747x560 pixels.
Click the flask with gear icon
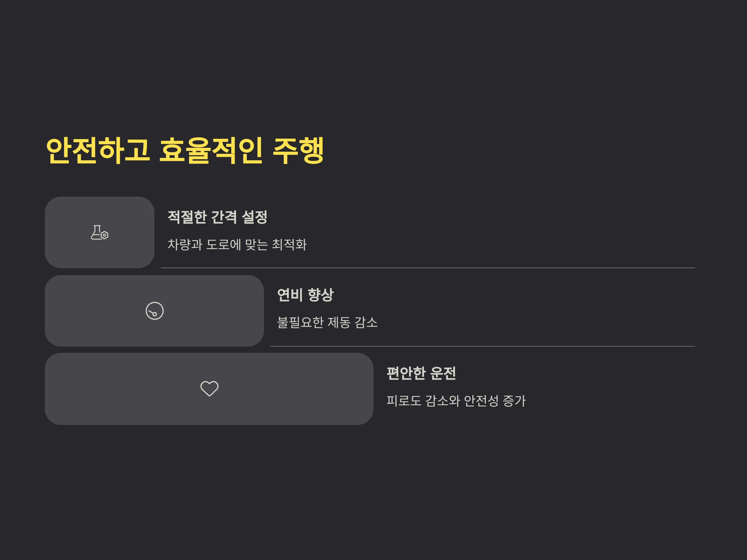pyautogui.click(x=100, y=233)
